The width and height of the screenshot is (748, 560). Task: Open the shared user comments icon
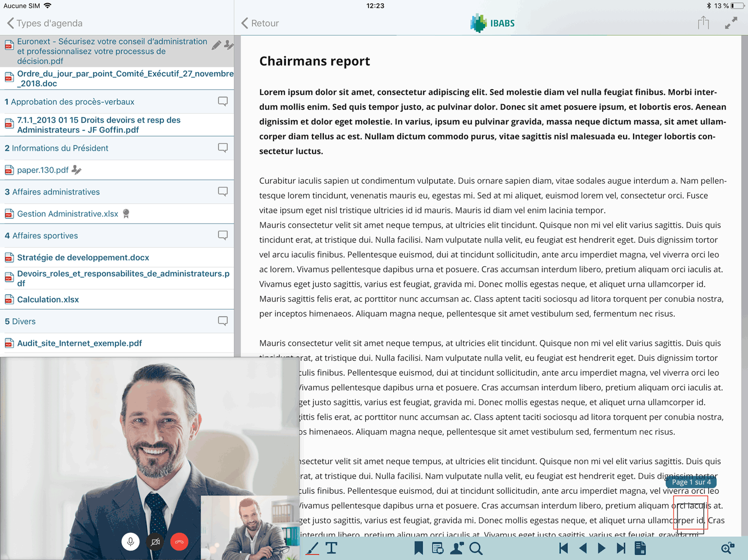coord(457,548)
